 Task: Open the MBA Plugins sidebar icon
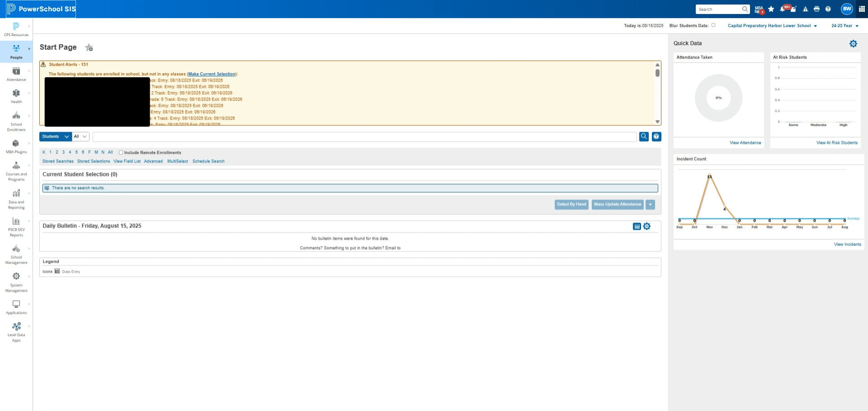(x=16, y=146)
